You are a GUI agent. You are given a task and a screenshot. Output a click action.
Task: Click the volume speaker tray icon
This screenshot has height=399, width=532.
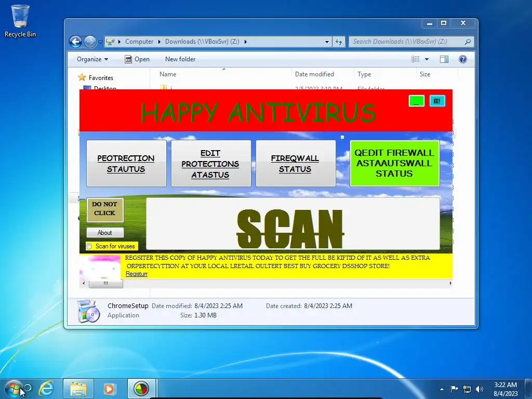point(479,389)
